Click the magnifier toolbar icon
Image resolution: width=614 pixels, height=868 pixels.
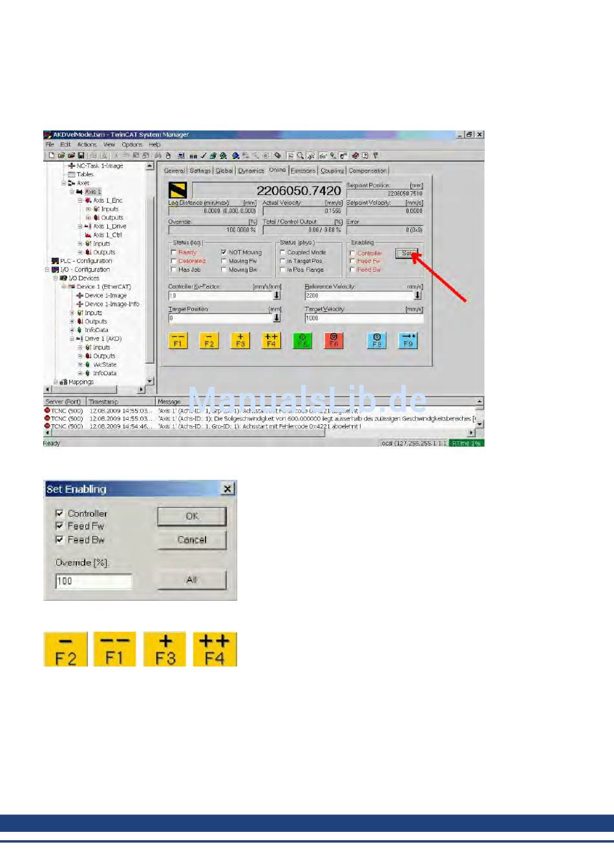click(x=301, y=156)
